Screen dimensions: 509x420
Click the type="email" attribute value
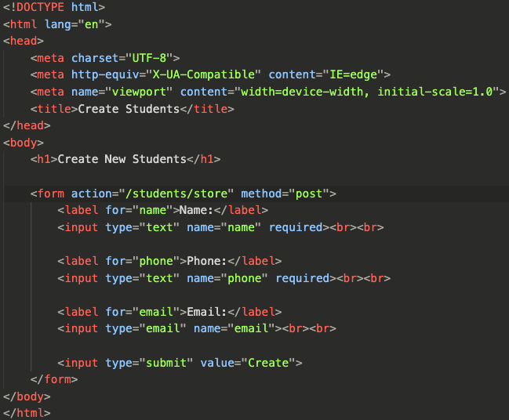coord(163,328)
